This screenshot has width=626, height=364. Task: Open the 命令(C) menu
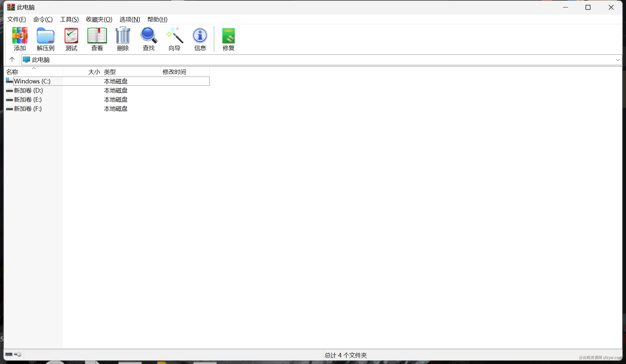[x=43, y=20]
